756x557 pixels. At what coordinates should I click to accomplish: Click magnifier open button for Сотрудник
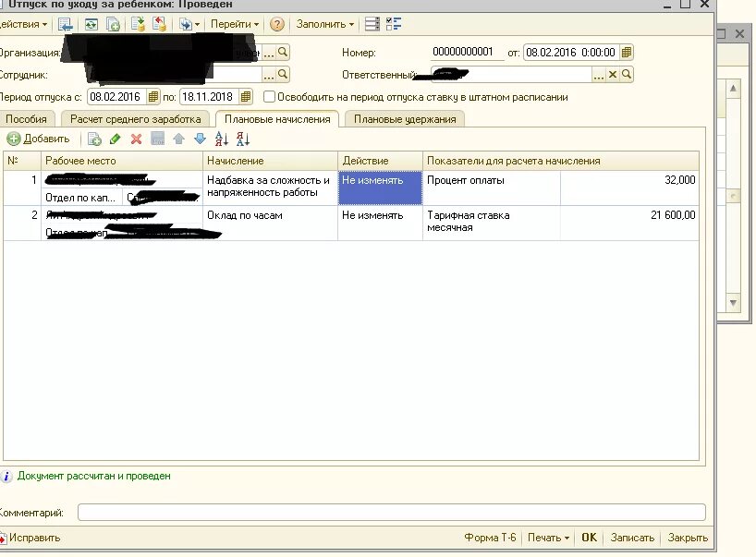(283, 75)
